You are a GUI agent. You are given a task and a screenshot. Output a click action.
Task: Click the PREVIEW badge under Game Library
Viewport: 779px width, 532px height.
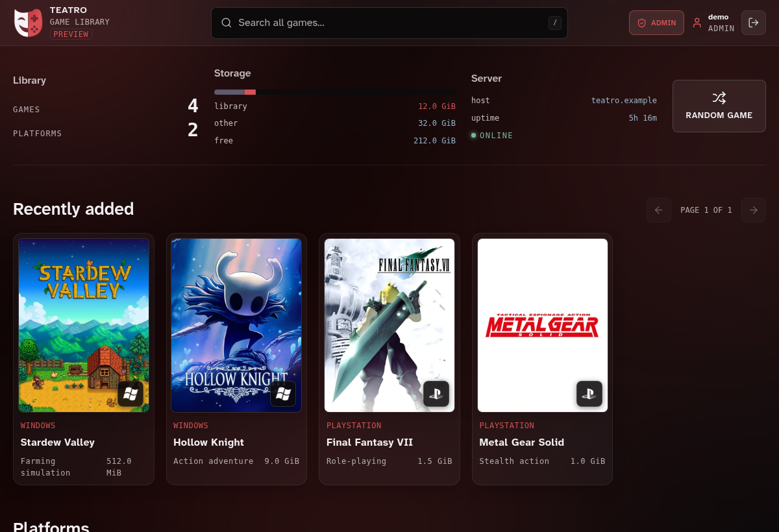71,34
